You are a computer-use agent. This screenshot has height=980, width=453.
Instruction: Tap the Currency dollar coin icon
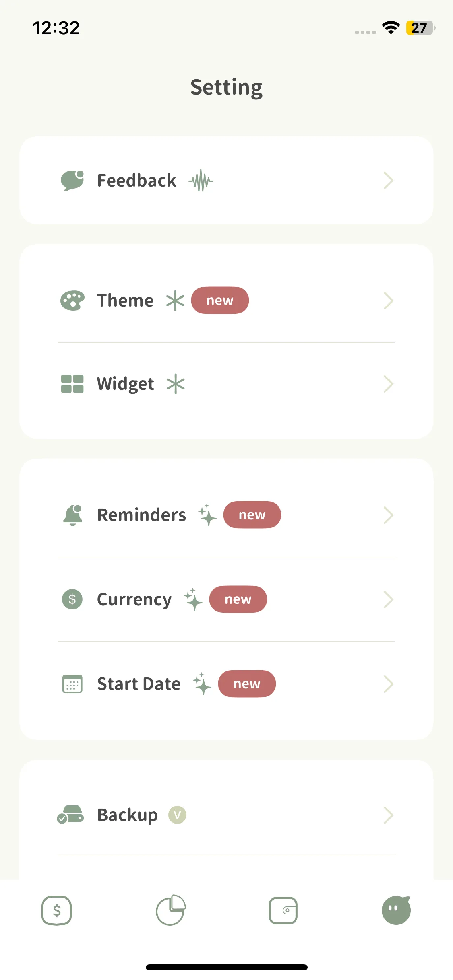point(72,599)
